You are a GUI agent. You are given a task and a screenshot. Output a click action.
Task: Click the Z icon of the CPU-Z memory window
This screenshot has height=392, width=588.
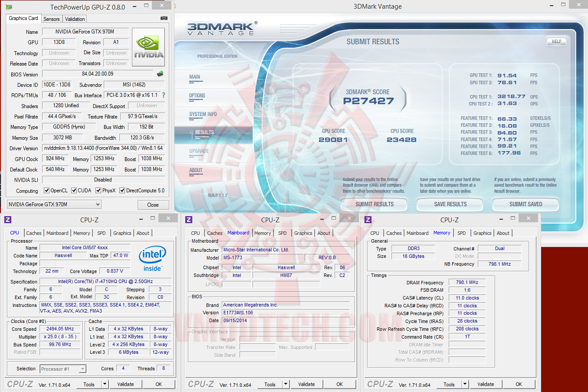pyautogui.click(x=368, y=220)
